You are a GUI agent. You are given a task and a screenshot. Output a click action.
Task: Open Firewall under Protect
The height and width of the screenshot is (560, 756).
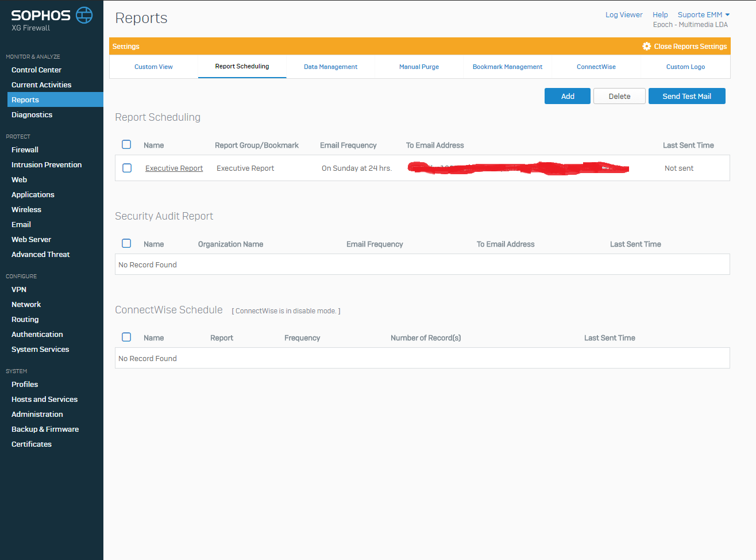25,149
